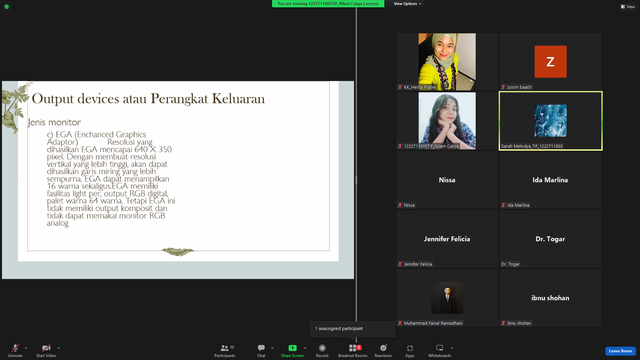Open share options arrow beside Share Screen
640x360 pixels.
(x=305, y=348)
